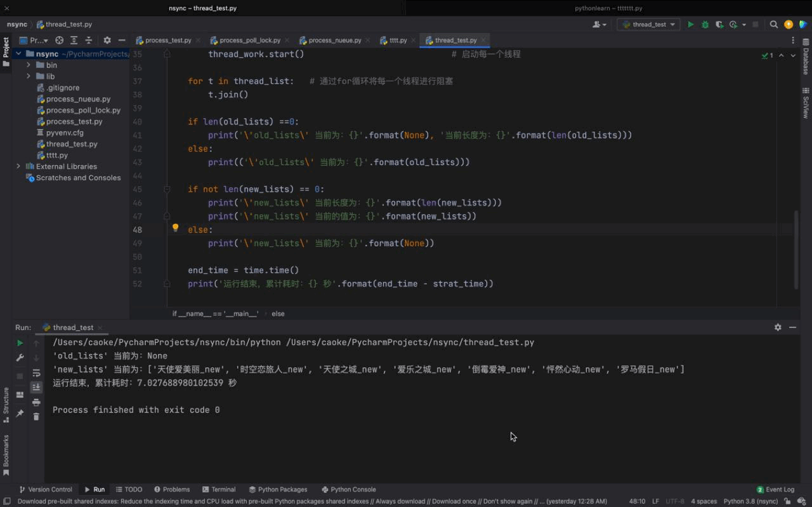Toggle soft-wrap in Run console
Viewport: 812px width, 507px height.
(x=36, y=373)
